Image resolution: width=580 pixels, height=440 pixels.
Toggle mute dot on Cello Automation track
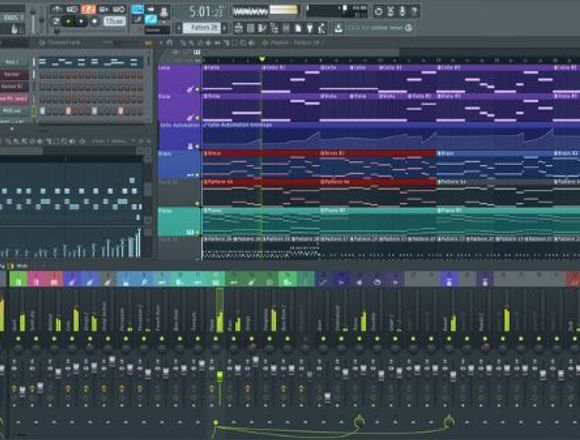[197, 146]
